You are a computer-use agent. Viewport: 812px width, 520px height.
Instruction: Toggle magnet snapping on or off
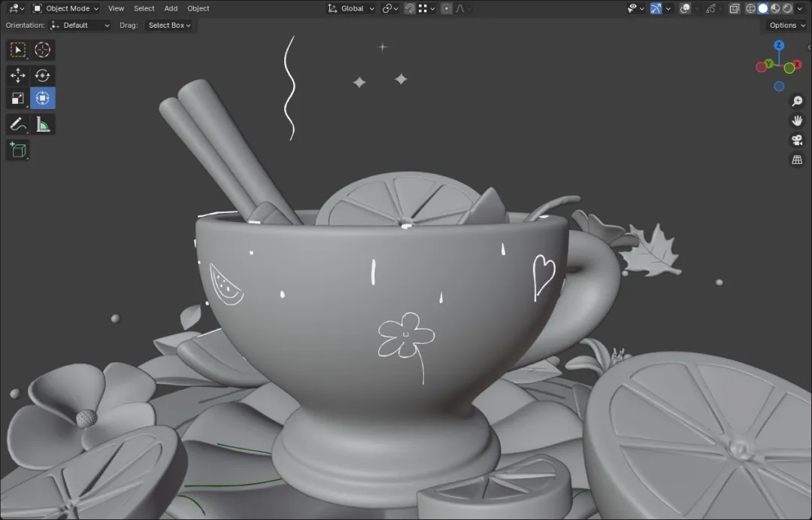(410, 8)
